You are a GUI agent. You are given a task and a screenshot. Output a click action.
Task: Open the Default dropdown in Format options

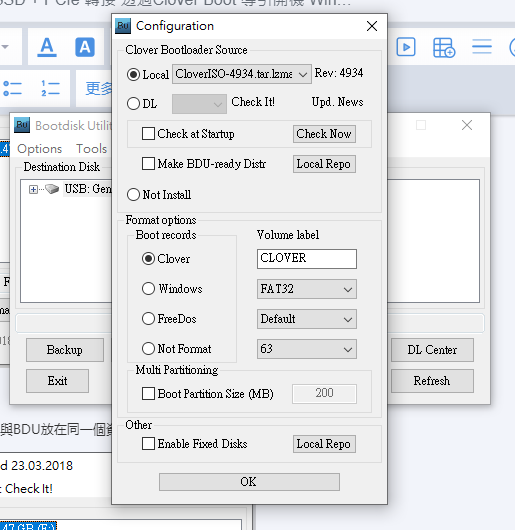306,319
